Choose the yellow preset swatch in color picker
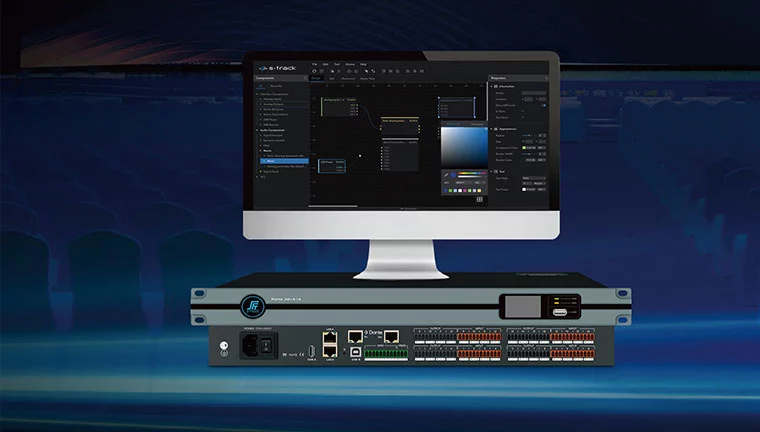The image size is (760, 432). (479, 191)
